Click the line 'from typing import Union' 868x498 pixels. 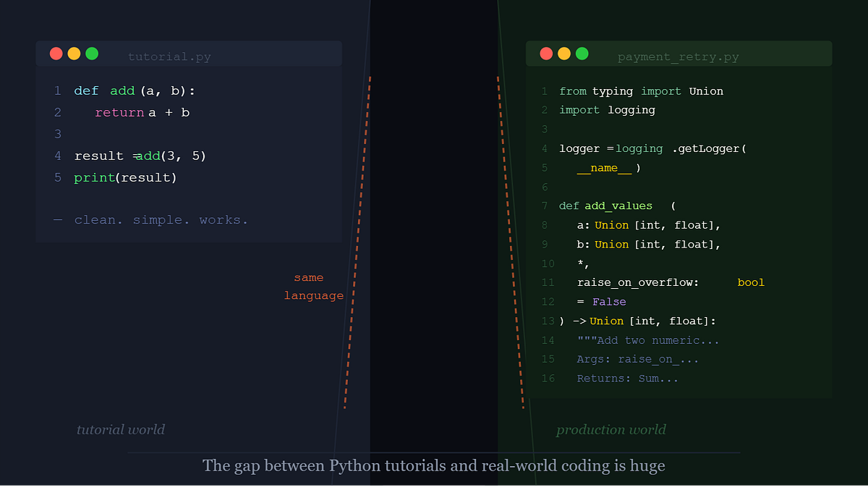641,91
